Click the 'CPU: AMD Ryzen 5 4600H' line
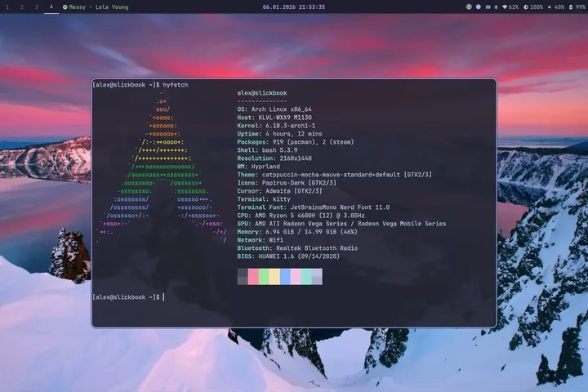The image size is (588, 392). pos(301,216)
